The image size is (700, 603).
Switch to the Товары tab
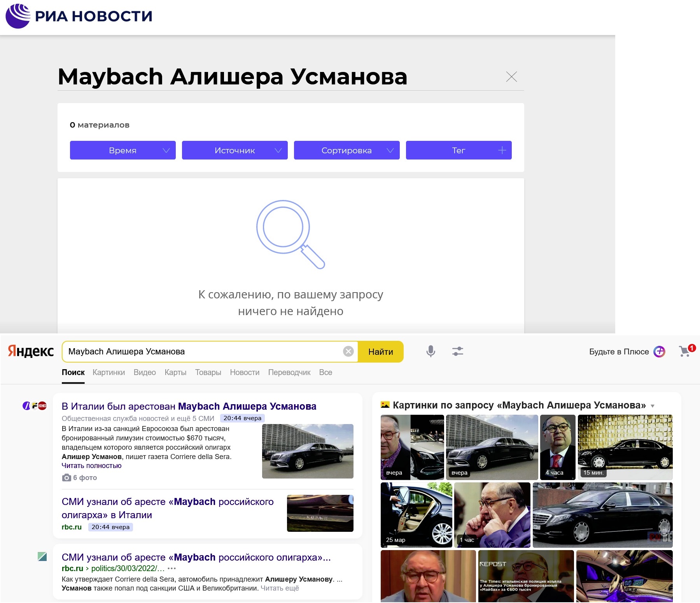click(x=208, y=372)
